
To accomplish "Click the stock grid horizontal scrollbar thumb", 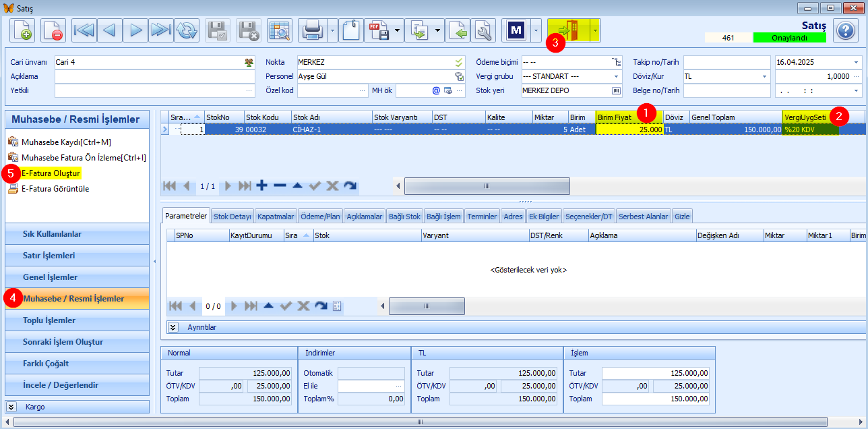I will [487, 186].
